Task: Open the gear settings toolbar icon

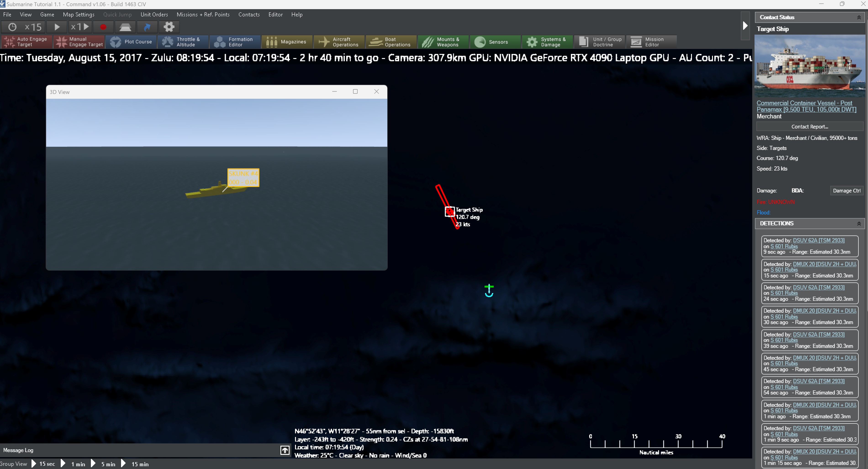Action: (x=169, y=27)
